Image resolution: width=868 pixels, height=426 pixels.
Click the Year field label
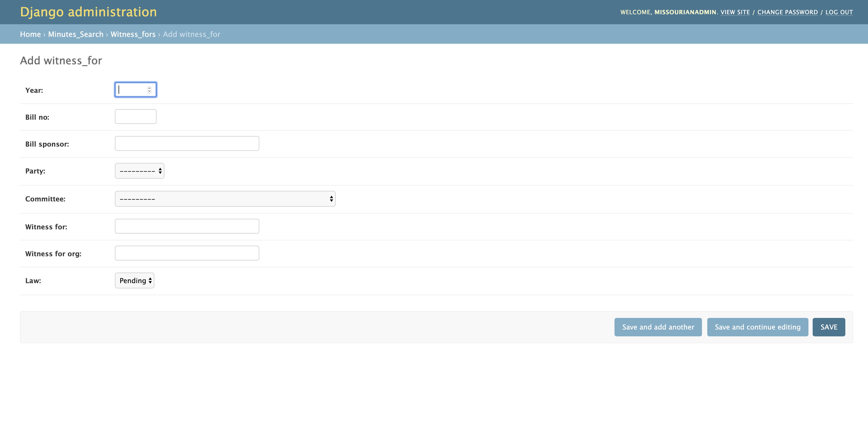(34, 90)
